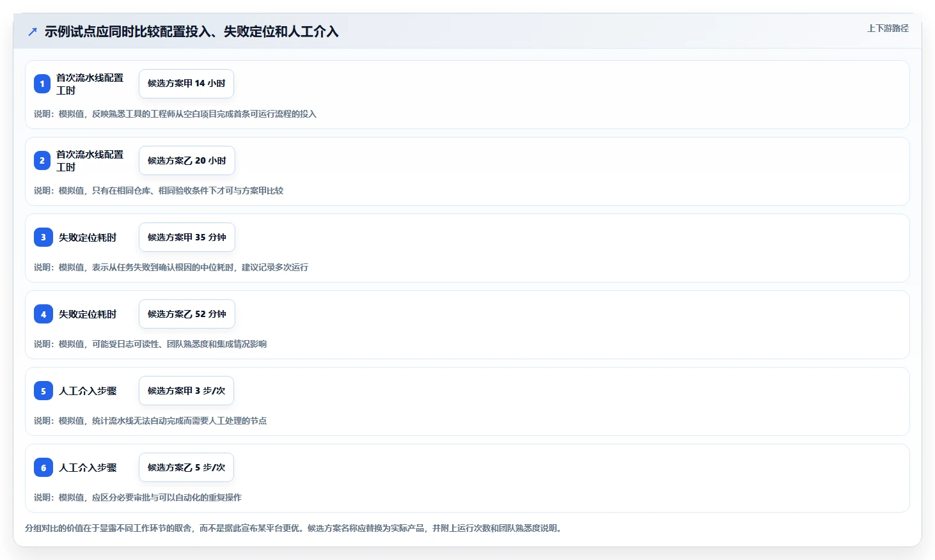Click the note about 相同仓库、相同验收条件

tap(159, 191)
